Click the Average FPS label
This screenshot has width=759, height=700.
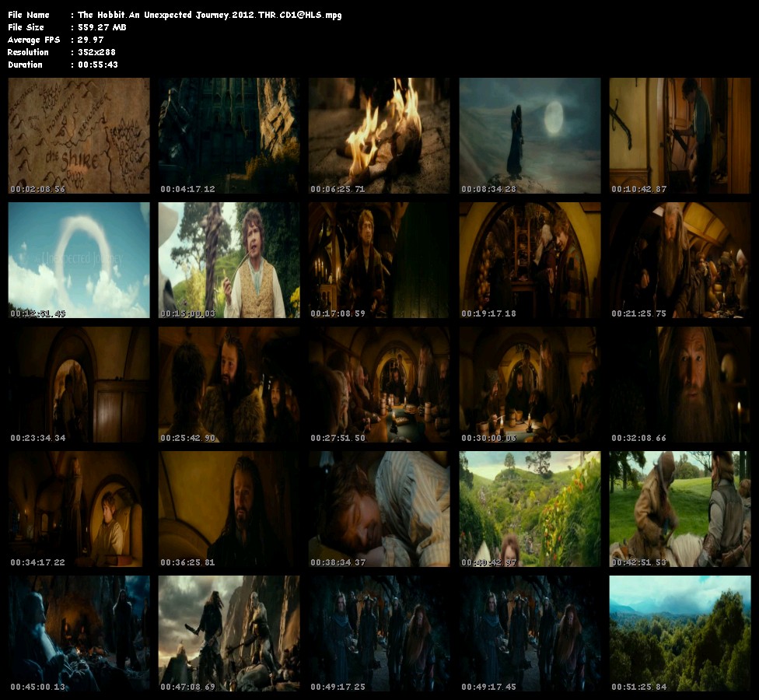[x=34, y=40]
